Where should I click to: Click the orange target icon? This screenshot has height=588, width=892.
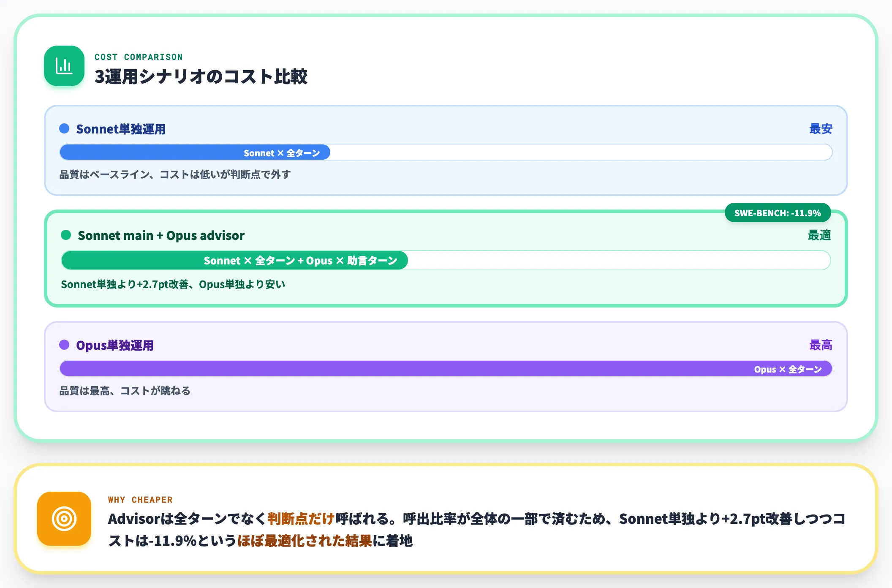tap(64, 519)
